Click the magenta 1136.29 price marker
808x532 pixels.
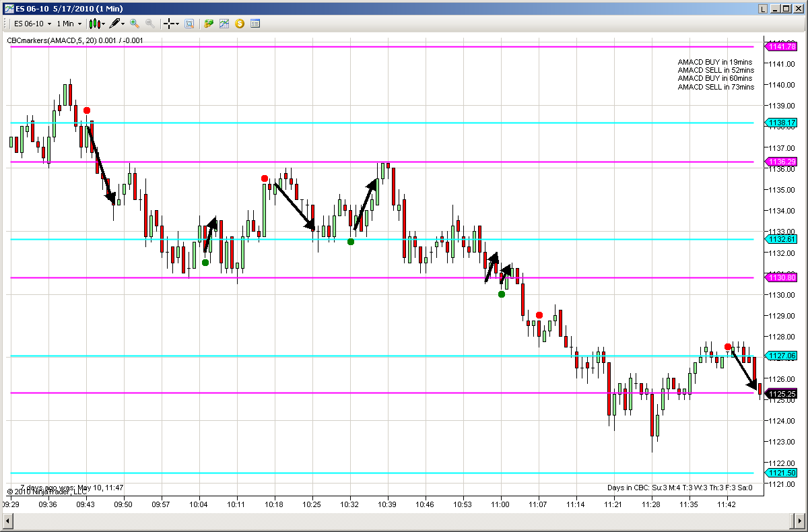pos(782,162)
